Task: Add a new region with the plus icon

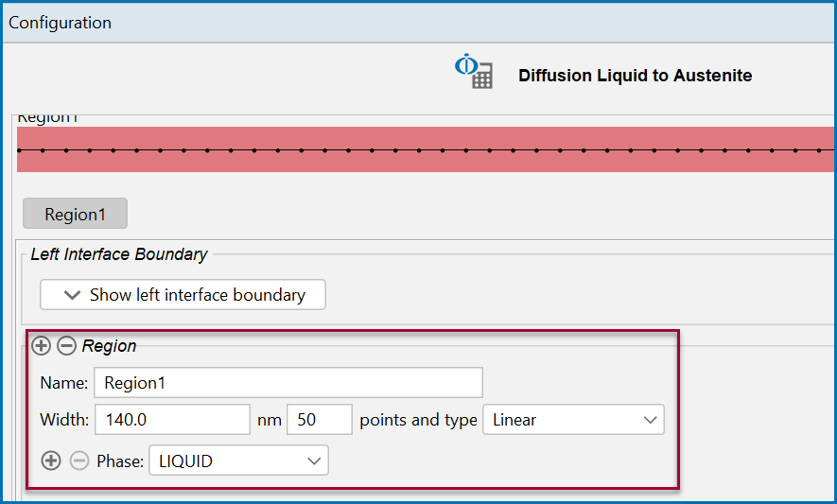Action: (x=41, y=346)
